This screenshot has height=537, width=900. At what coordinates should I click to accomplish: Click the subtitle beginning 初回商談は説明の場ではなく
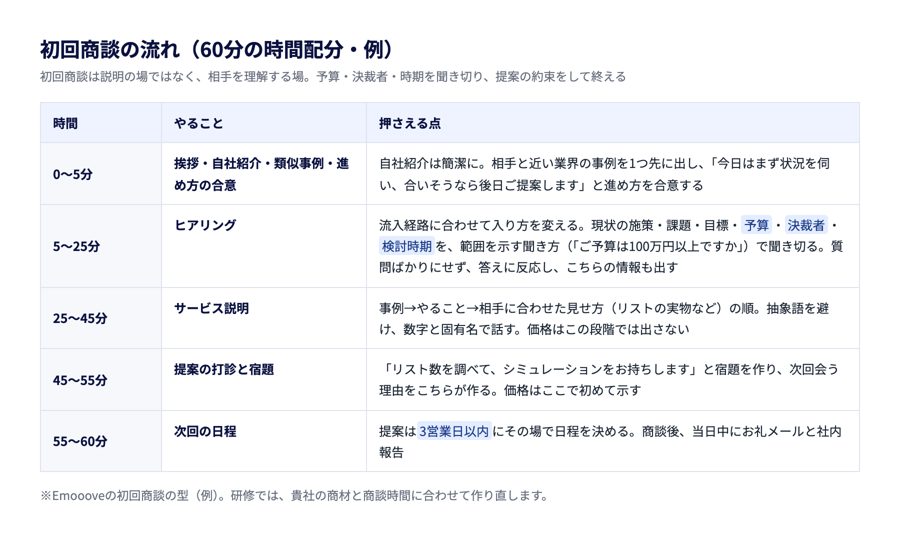[333, 77]
